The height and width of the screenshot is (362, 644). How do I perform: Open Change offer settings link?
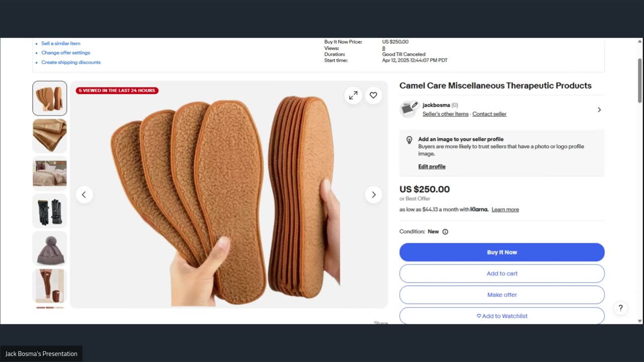pos(66,53)
